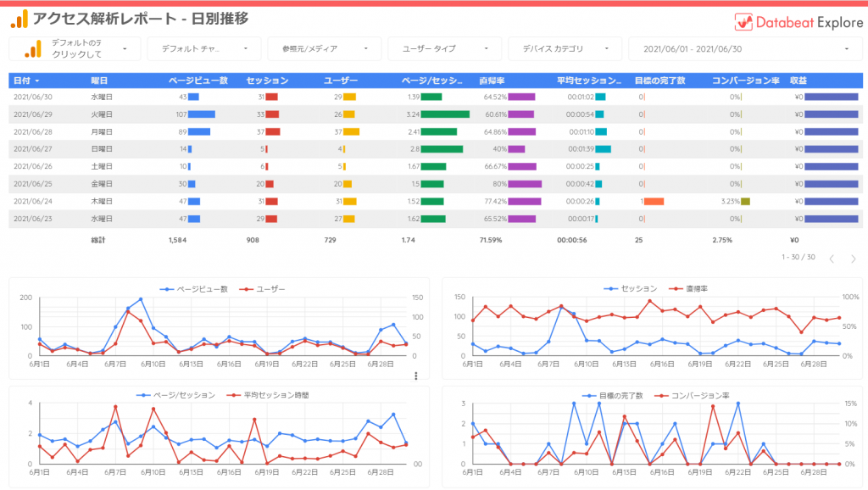The height and width of the screenshot is (490, 868).
Task: Select the 2021/06/28 date cell
Action: coord(33,131)
